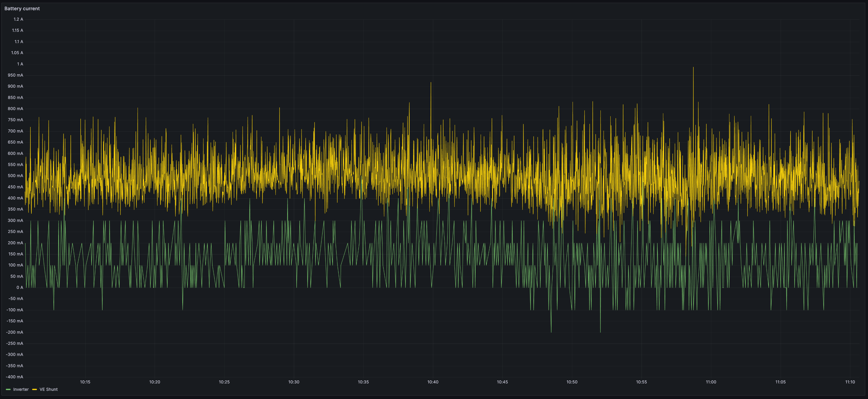The image size is (868, 399).
Task: Click the -400 mA y-axis label
Action: (x=15, y=377)
